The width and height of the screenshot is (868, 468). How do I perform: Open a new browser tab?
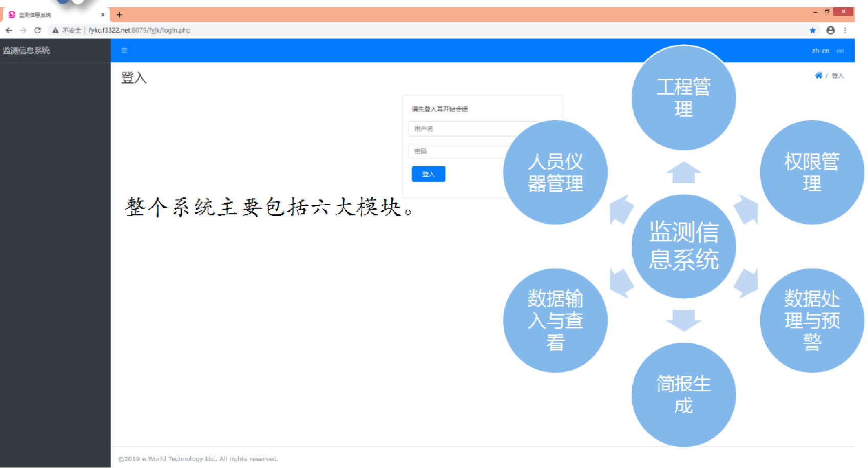point(120,15)
